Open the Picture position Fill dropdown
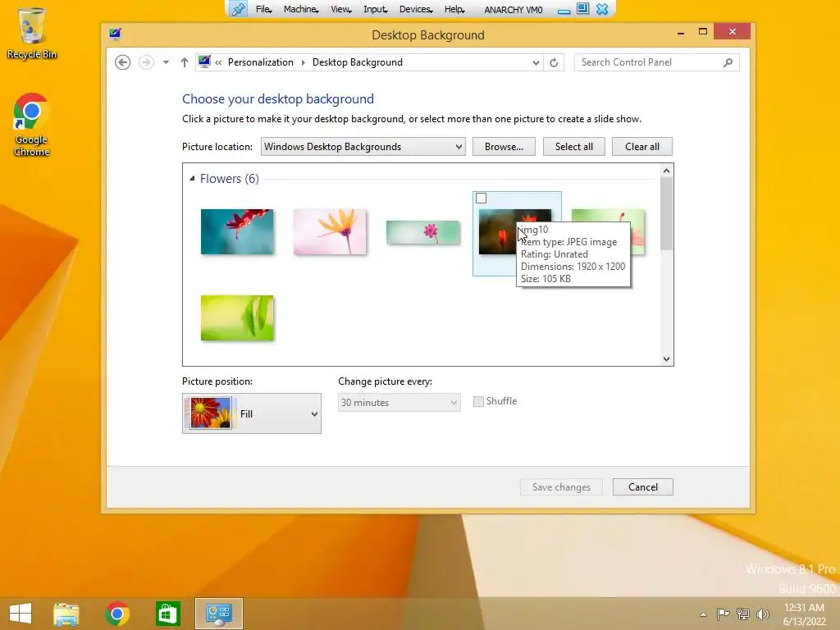 252,413
